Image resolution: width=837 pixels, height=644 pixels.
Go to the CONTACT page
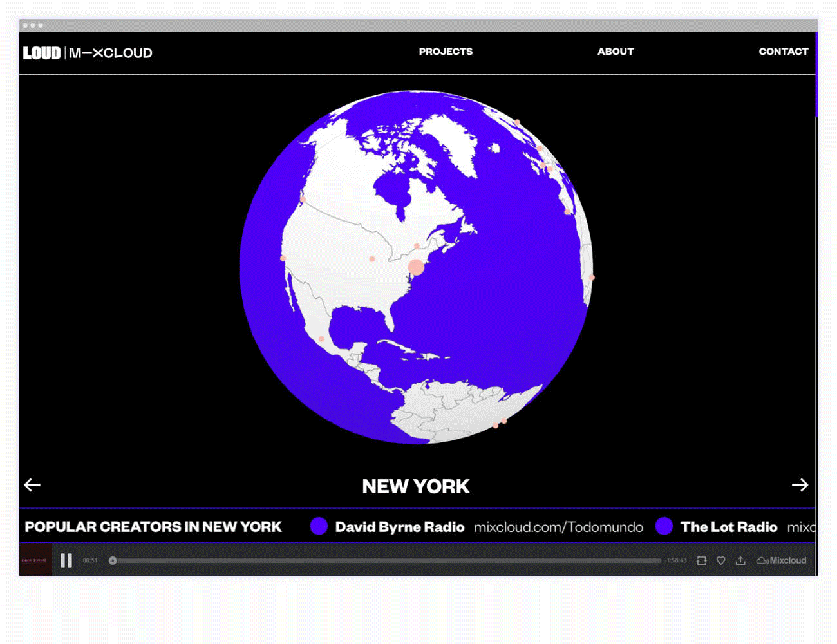(x=783, y=52)
